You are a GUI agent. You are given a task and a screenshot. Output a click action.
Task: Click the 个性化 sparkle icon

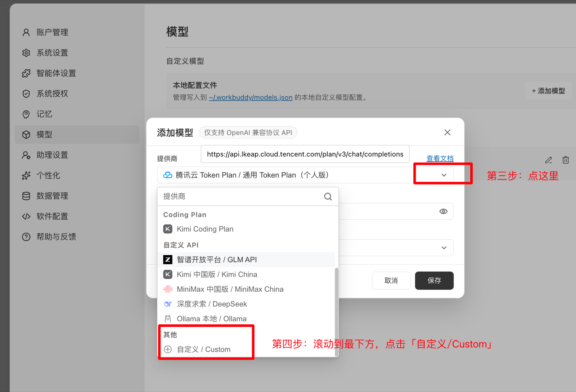(26, 176)
